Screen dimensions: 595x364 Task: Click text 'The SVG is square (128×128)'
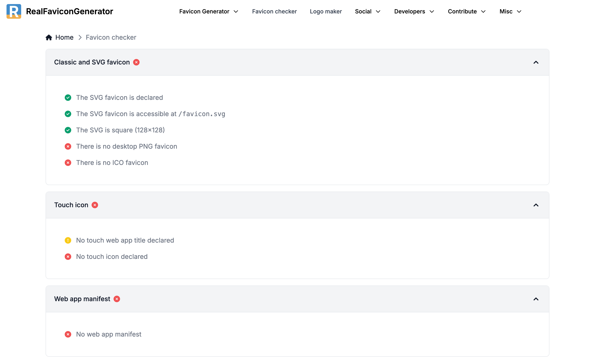120,130
